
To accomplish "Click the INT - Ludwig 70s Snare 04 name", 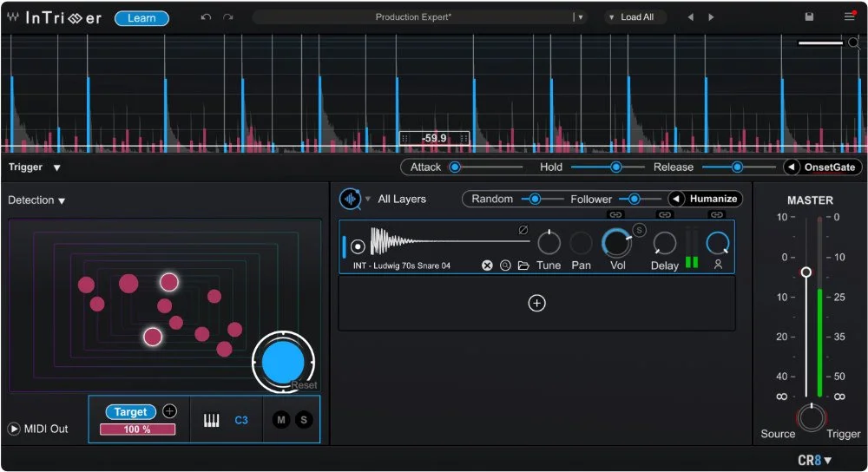I will tap(402, 265).
